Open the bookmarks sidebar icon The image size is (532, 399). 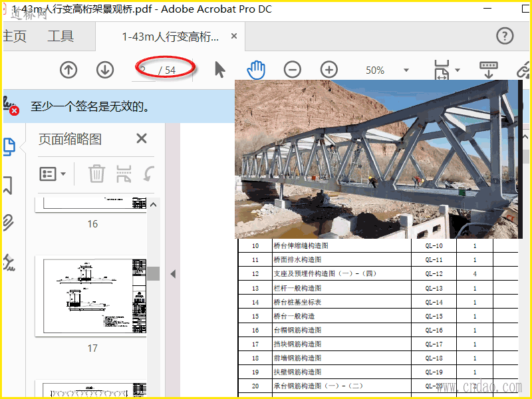tap(8, 186)
